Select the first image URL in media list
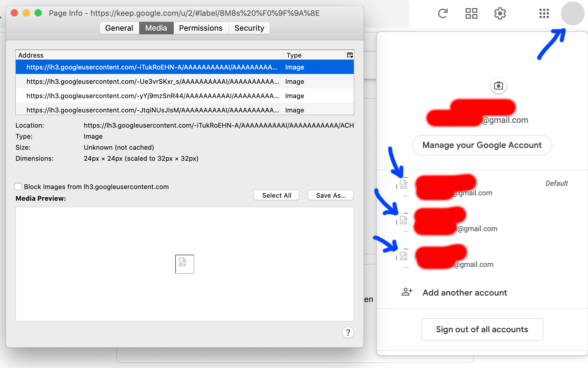Image resolution: width=588 pixels, height=368 pixels. 184,67
